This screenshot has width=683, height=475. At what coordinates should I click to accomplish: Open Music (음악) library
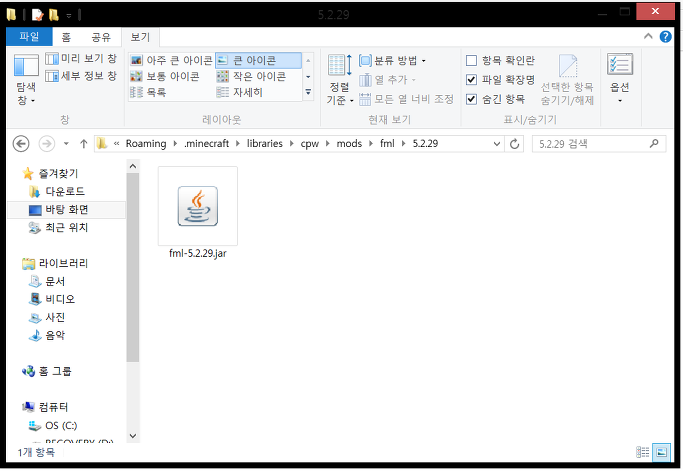click(47, 335)
